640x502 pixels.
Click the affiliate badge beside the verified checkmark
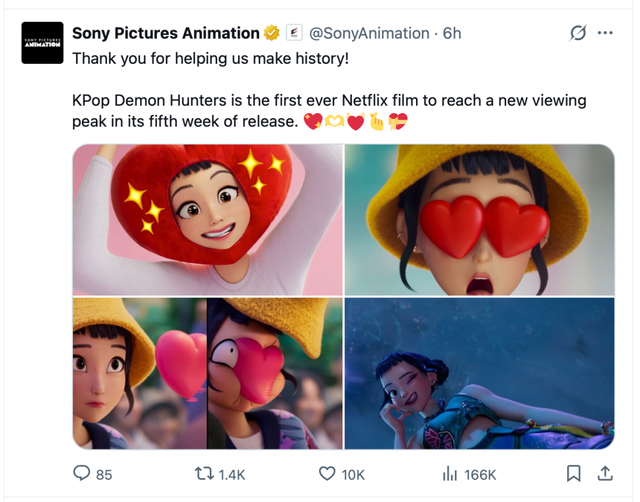click(293, 33)
